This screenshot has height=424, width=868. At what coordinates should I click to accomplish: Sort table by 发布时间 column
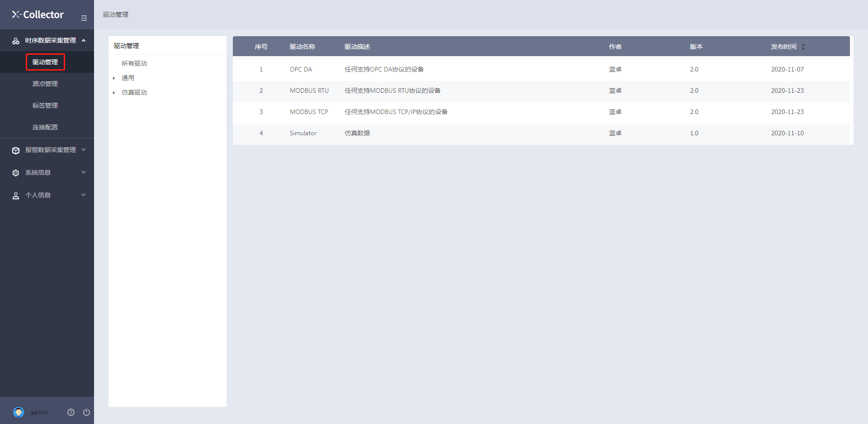pos(803,47)
